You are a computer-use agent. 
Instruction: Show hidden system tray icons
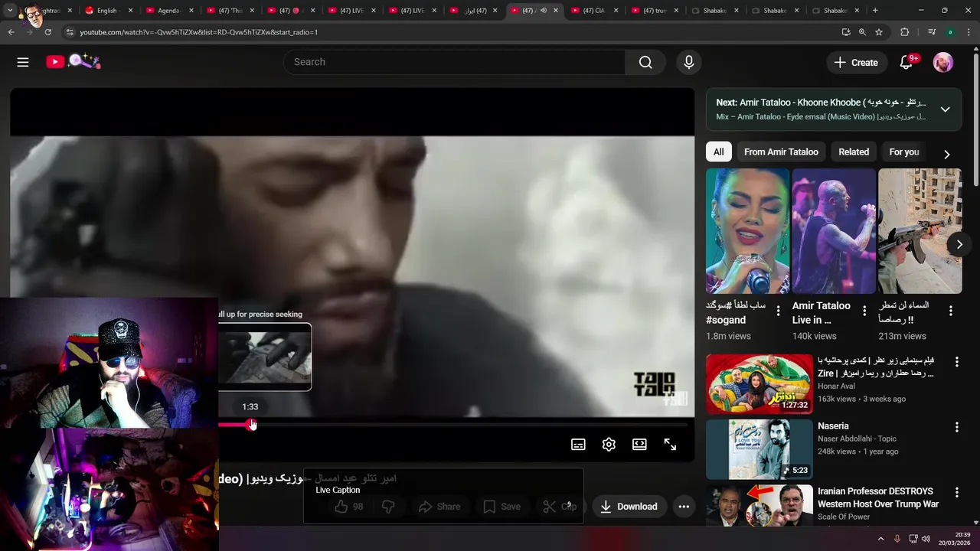880,539
